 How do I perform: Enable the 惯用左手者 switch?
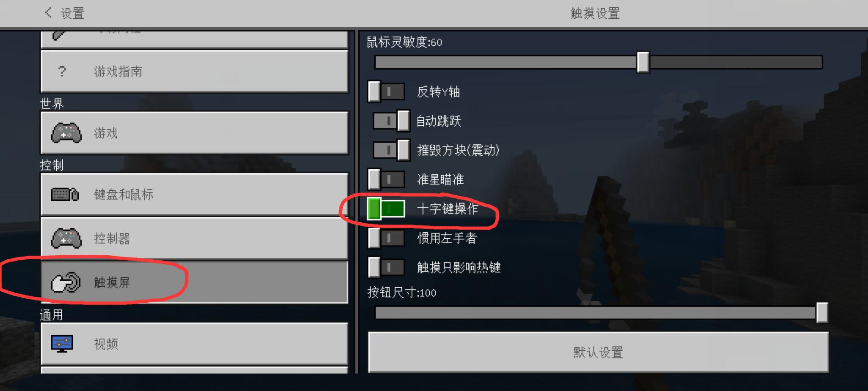coord(386,238)
